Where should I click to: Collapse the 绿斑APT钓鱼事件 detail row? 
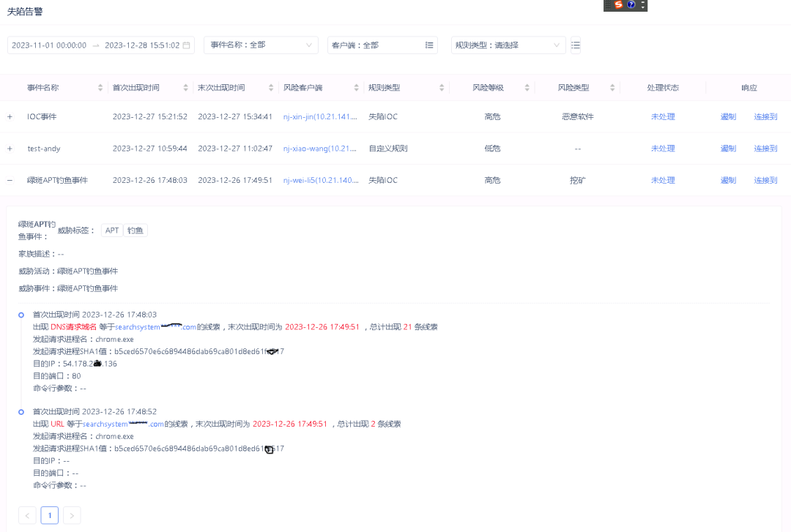pyautogui.click(x=10, y=180)
